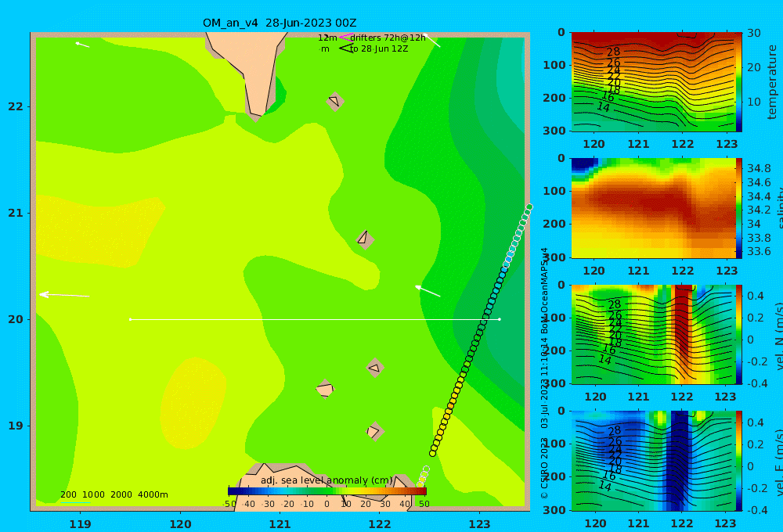Click longitude label 121 below the main map

pos(280,524)
